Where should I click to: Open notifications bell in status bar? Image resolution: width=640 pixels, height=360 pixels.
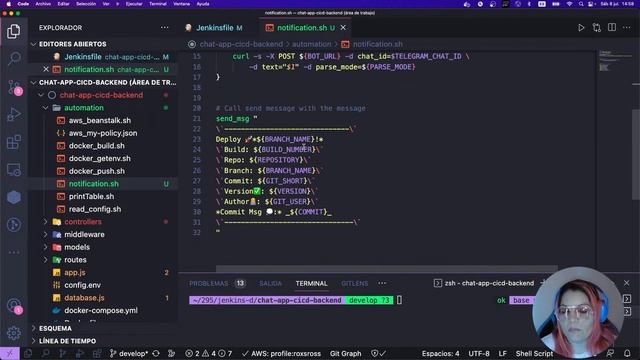pos(627,353)
